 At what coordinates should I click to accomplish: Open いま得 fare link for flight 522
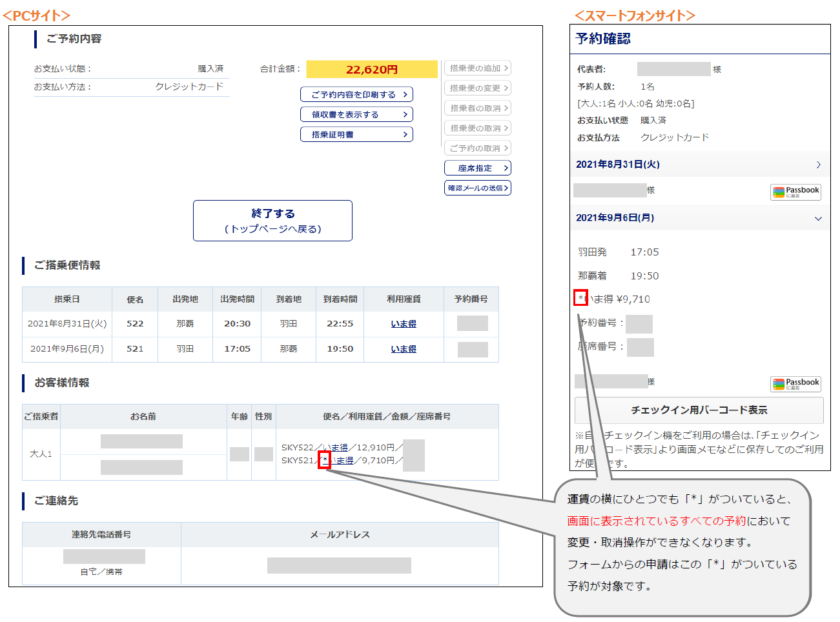point(404,324)
